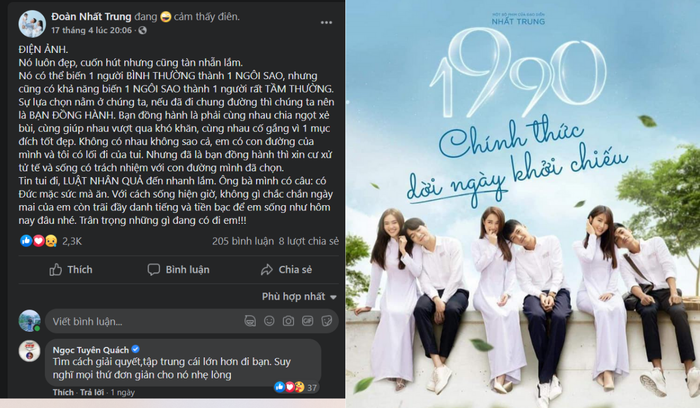The height and width of the screenshot is (408, 700).
Task: Open the 8 lượt chia sẻ list
Action: coord(309,241)
